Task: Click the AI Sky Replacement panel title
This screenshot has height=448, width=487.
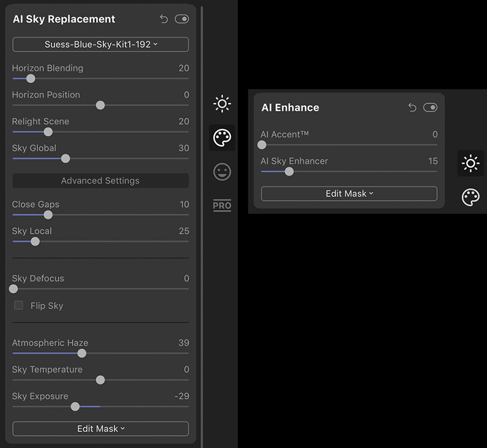Action: point(64,19)
